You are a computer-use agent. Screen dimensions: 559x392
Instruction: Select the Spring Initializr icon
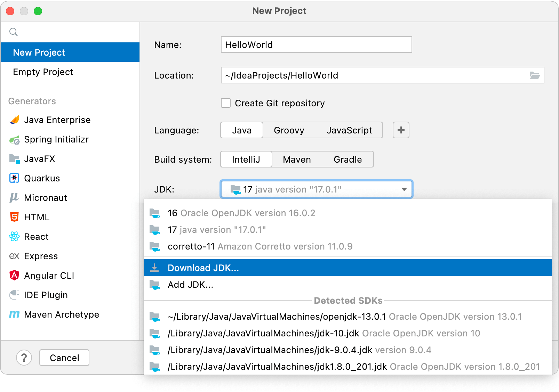(x=14, y=139)
